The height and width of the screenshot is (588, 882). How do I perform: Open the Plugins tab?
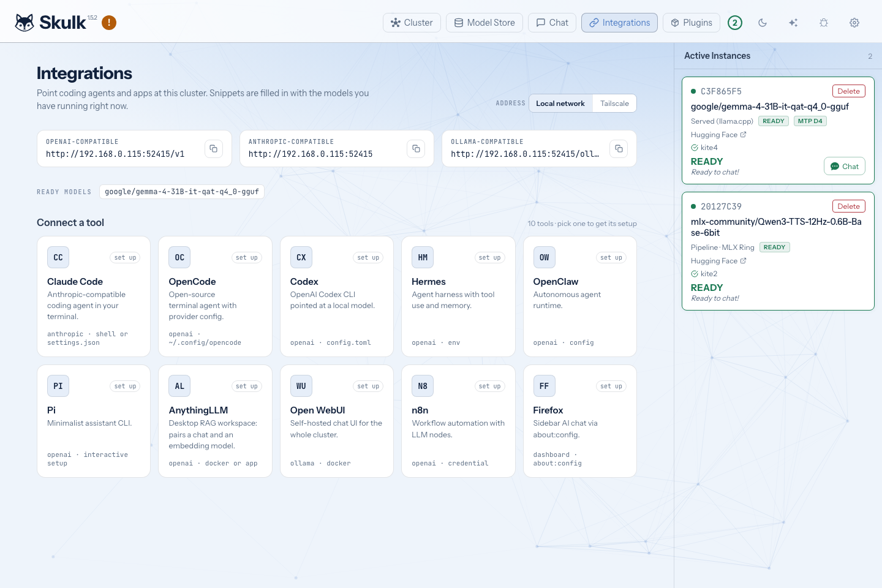(x=691, y=23)
